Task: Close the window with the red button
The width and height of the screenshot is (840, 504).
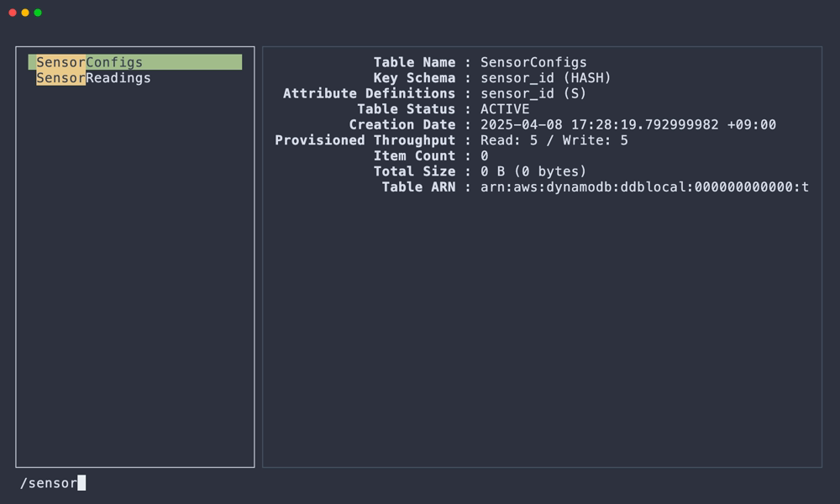Action: point(13,13)
